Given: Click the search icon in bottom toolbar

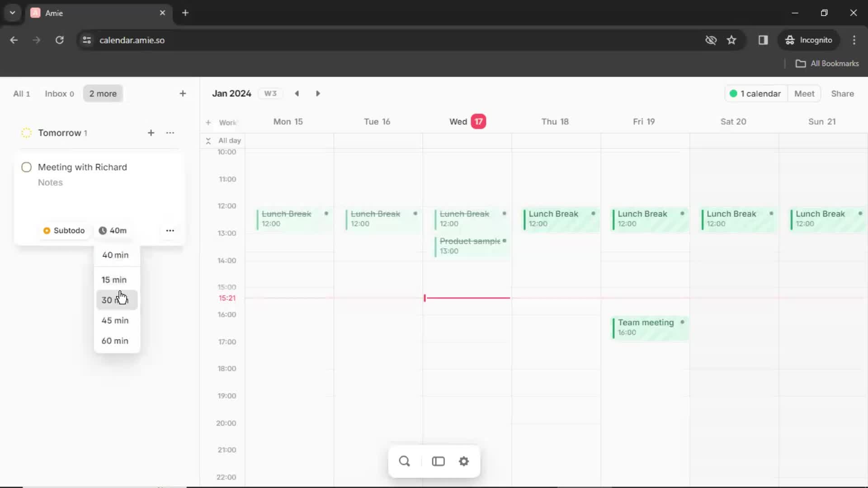Looking at the screenshot, I should (404, 461).
